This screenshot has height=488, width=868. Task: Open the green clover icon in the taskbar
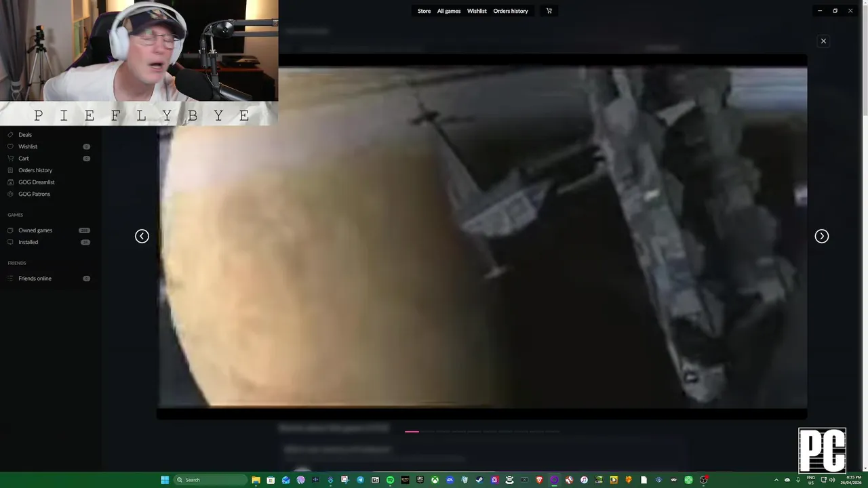(688, 480)
